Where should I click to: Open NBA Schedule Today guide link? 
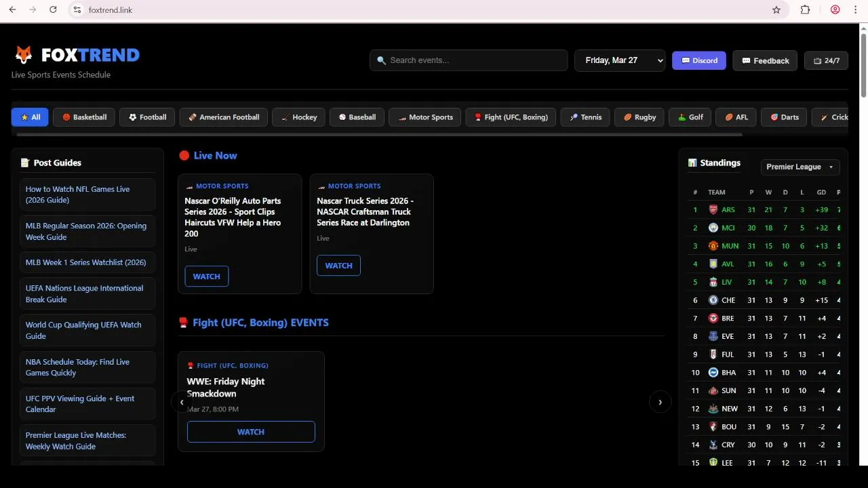click(x=87, y=367)
